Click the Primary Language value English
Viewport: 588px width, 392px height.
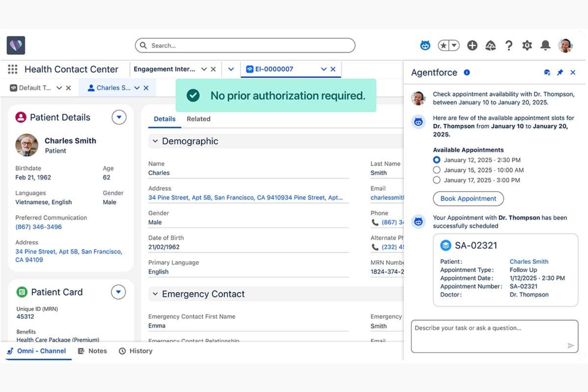[159, 272]
